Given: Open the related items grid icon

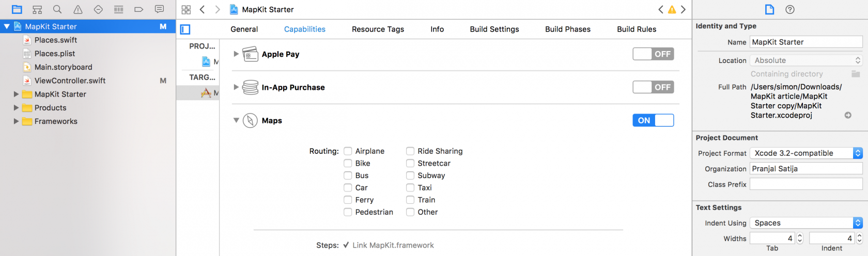Looking at the screenshot, I should pyautogui.click(x=187, y=9).
